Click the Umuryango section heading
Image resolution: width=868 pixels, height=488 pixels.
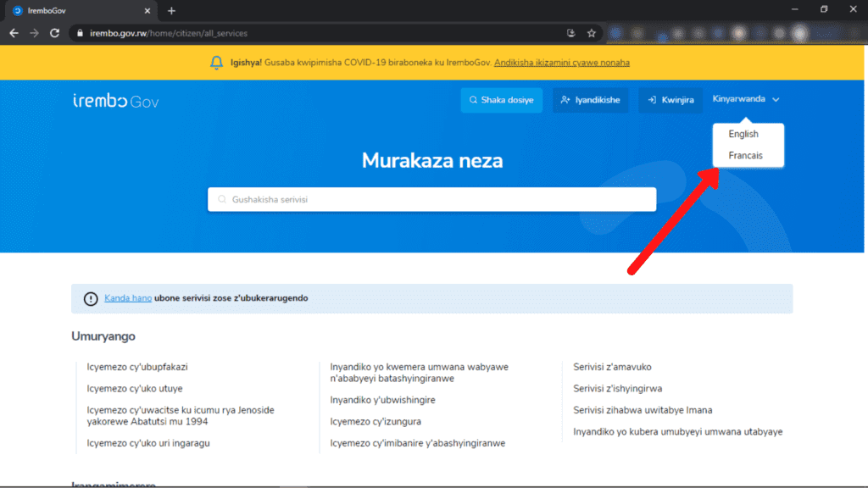point(103,335)
